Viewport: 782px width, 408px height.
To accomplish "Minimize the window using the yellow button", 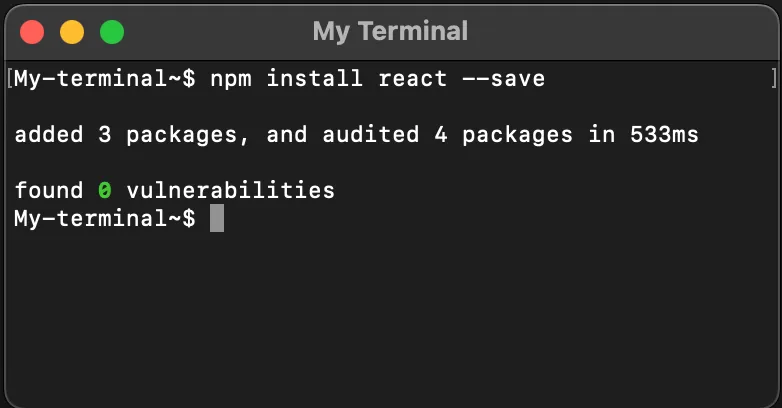I will tap(72, 32).
